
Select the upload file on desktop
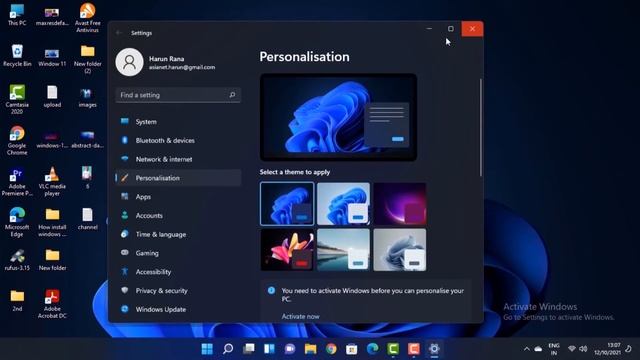pyautogui.click(x=52, y=97)
